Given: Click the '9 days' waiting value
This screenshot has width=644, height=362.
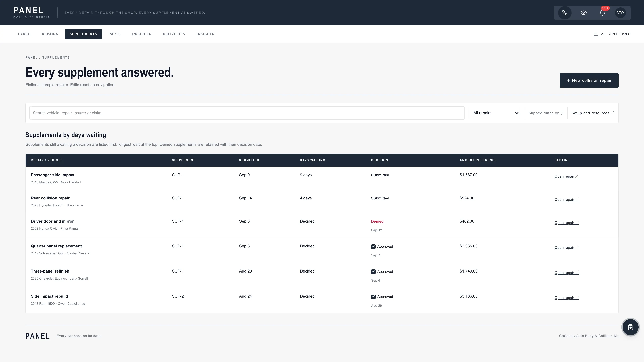Looking at the screenshot, I should pos(306,175).
